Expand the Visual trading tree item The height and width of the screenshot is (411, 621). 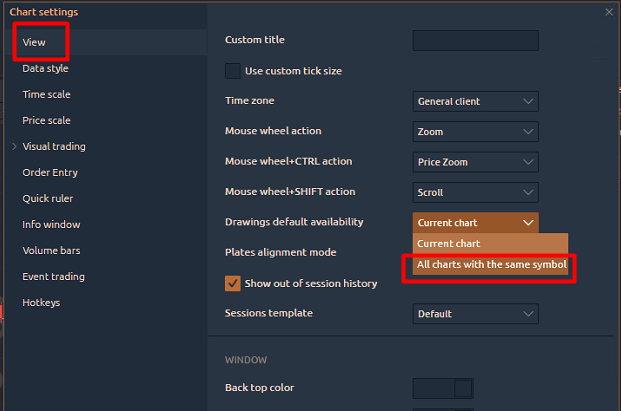click(x=14, y=147)
